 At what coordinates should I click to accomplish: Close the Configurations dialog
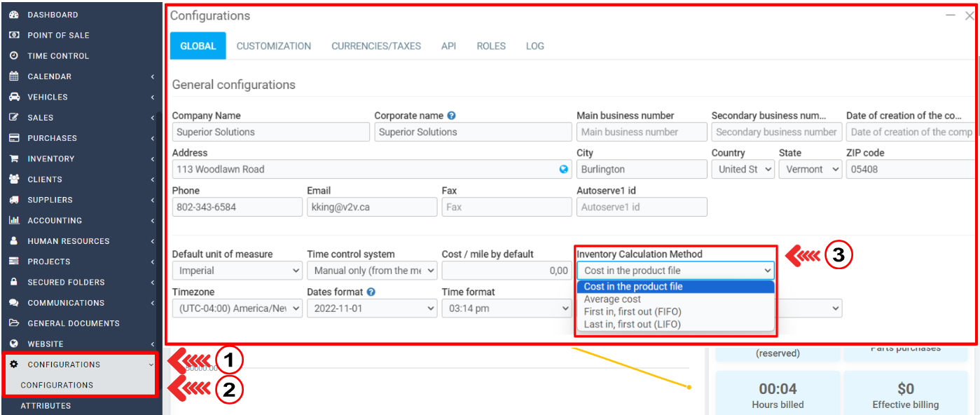[969, 16]
